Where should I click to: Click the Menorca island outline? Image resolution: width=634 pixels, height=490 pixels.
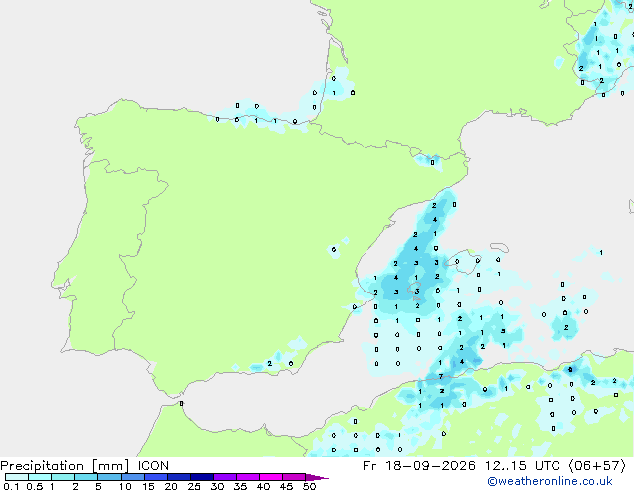500,247
